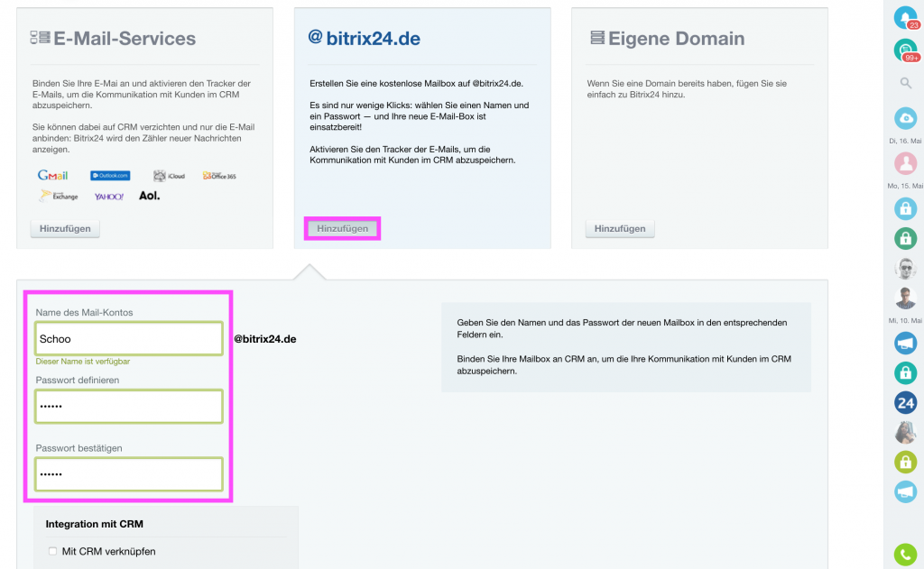
Task: Click the E-Mail-Services heading
Action: [x=125, y=38]
